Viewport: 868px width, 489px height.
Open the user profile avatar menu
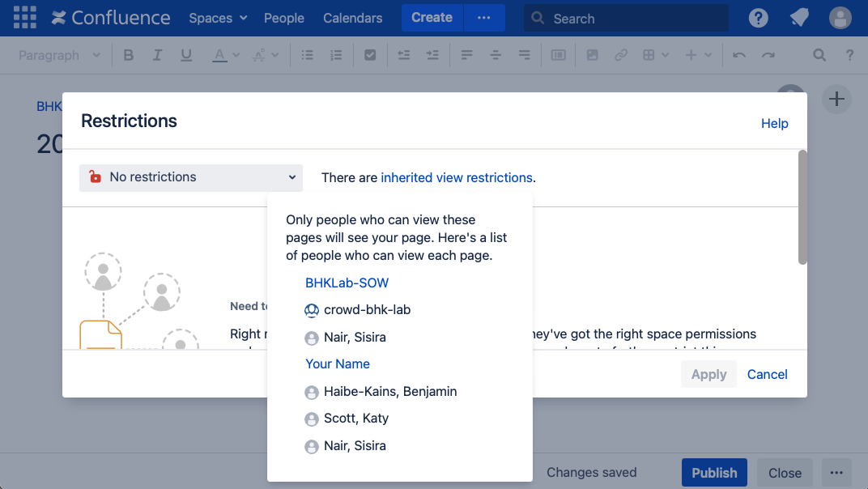(x=840, y=18)
